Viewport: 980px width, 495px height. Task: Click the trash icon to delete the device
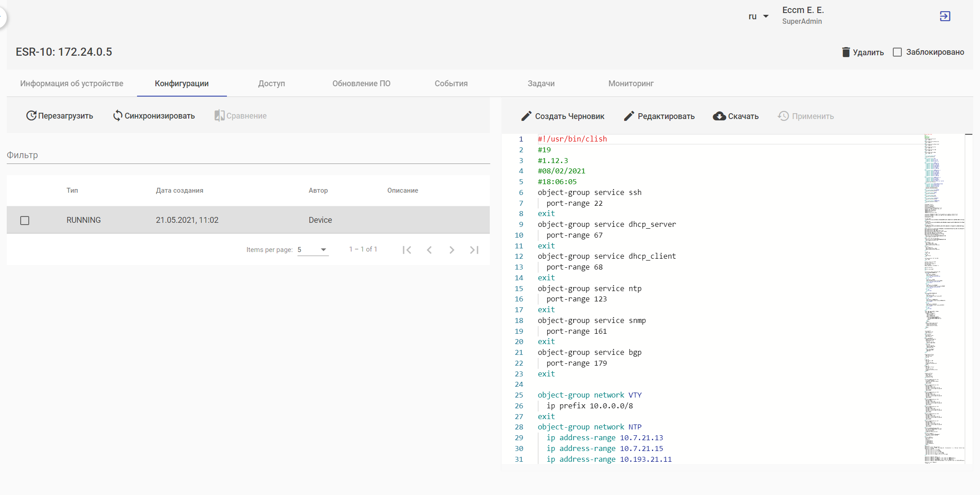click(x=846, y=52)
